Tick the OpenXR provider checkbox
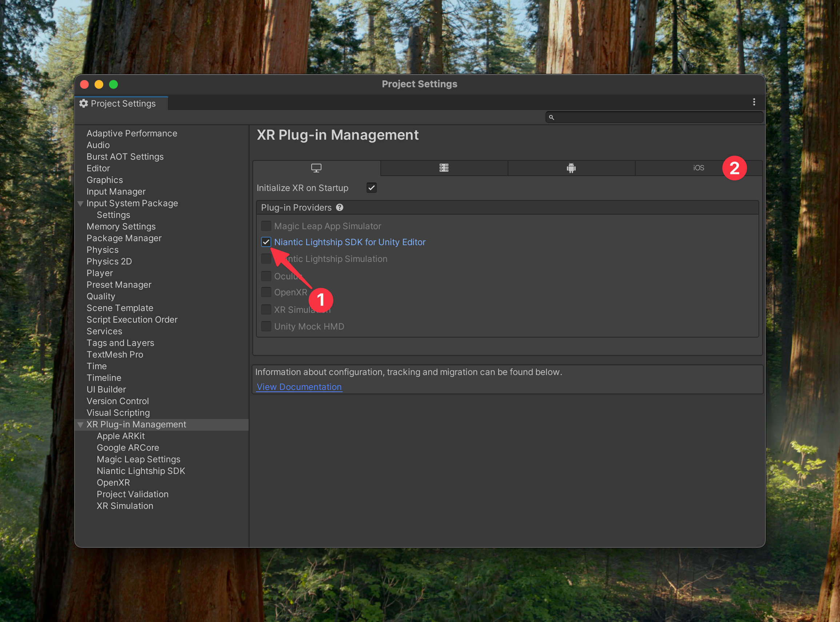 (266, 292)
